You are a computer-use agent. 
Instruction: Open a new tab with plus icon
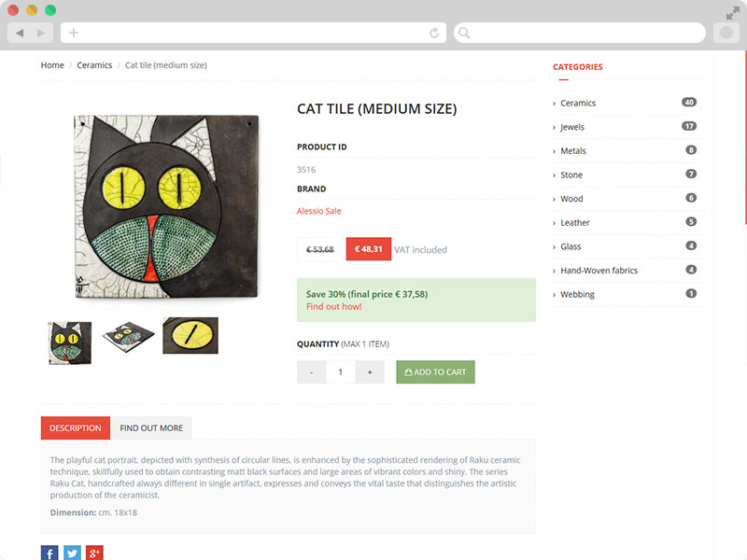[x=74, y=33]
